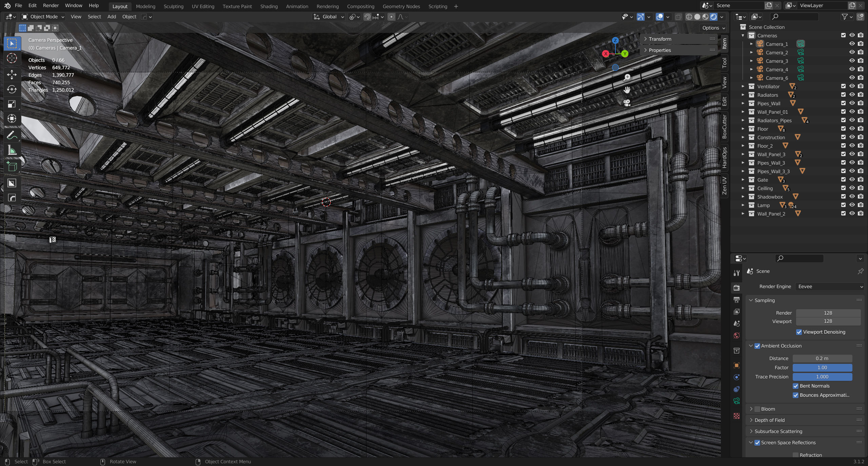868x466 pixels.
Task: Click the Options button in viewport
Action: [713, 28]
